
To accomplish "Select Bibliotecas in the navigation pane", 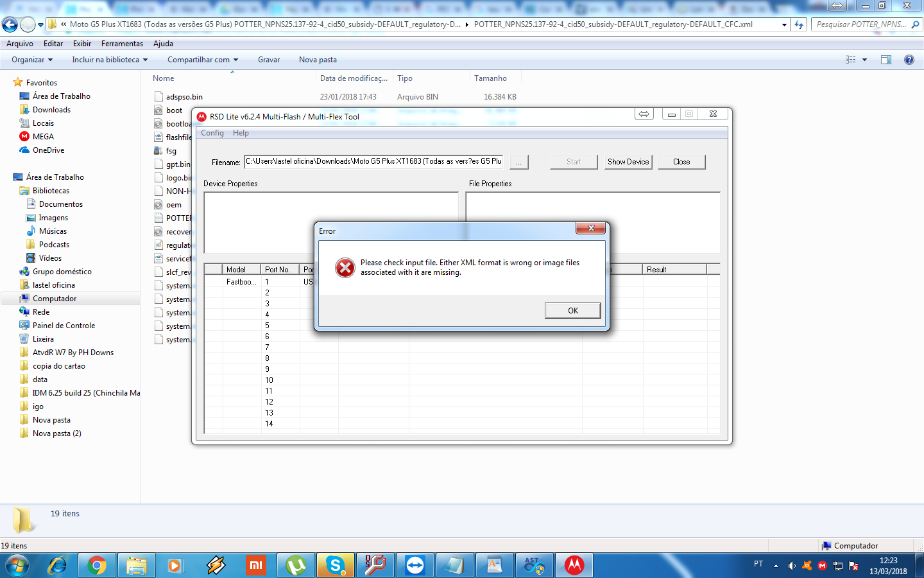I will (x=51, y=191).
